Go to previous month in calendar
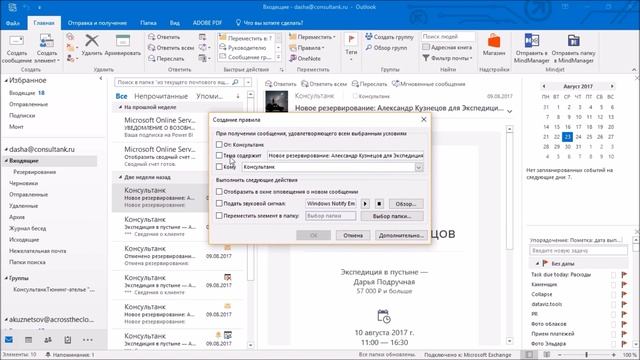This screenshot has width=640, height=360. [544, 86]
